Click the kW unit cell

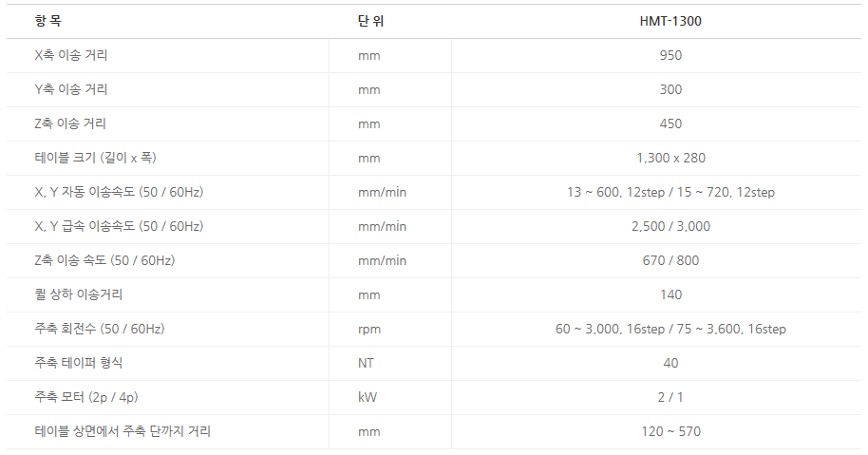[368, 397]
